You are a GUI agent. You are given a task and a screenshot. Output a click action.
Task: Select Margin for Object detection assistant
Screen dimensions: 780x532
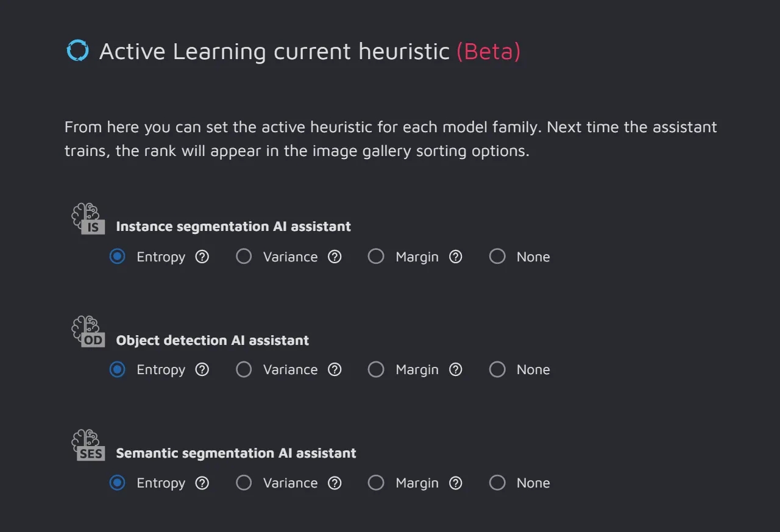coord(376,369)
